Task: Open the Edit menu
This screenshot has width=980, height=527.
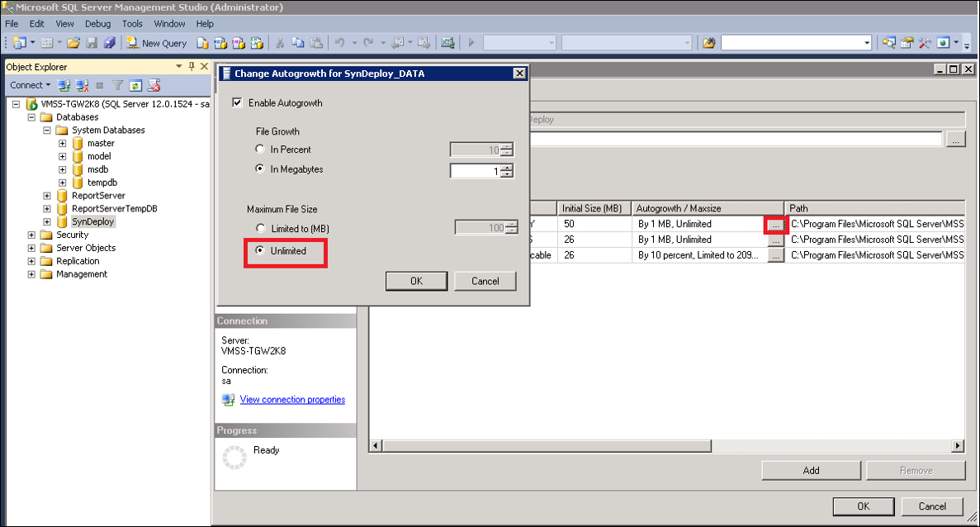Action: pyautogui.click(x=37, y=24)
